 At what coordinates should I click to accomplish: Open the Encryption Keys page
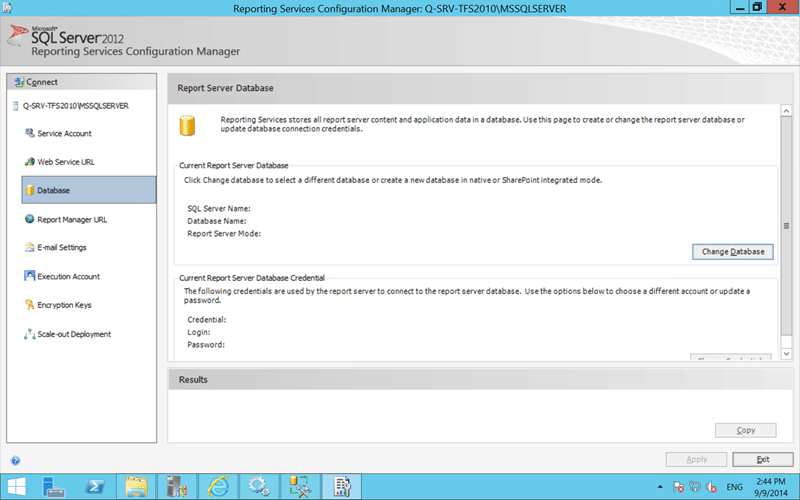click(x=64, y=305)
